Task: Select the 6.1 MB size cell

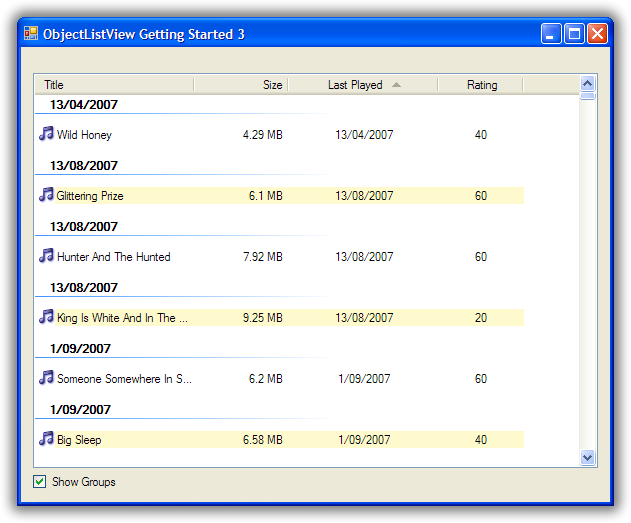Action: pos(265,196)
